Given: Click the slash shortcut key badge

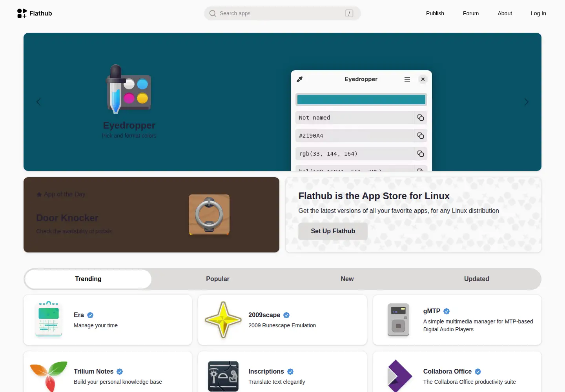Looking at the screenshot, I should [349, 13].
